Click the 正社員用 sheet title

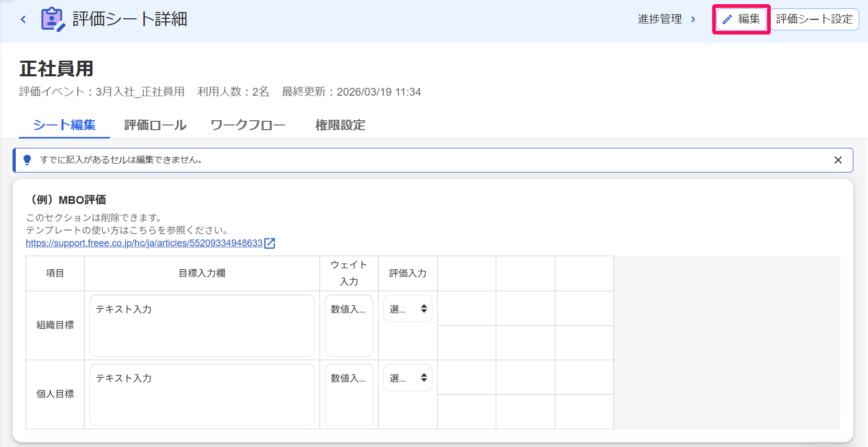(56, 68)
